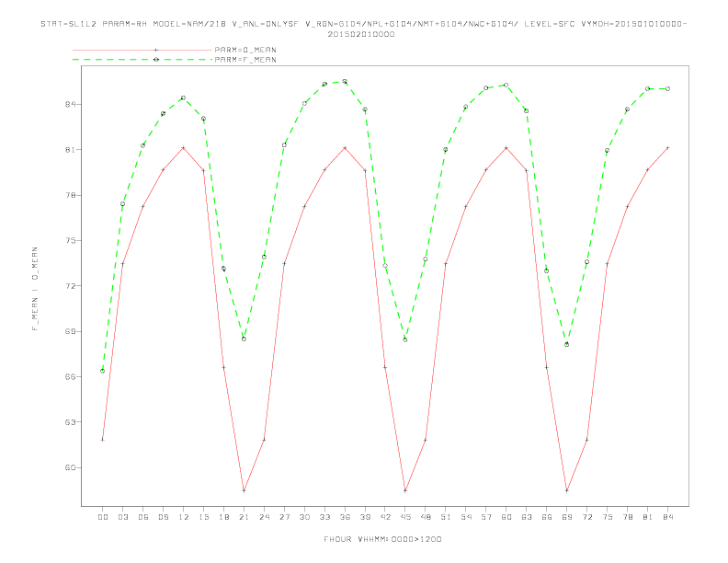Click y-axis tick label 75
The image size is (728, 563).
(x=70, y=241)
